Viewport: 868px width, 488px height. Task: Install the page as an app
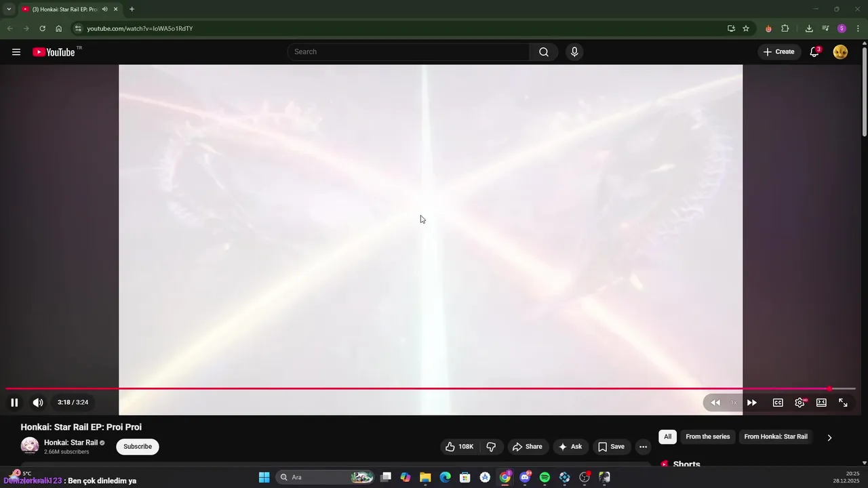tap(731, 28)
